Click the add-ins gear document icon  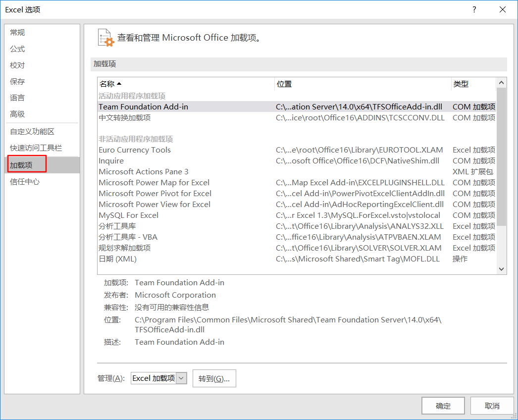(105, 38)
